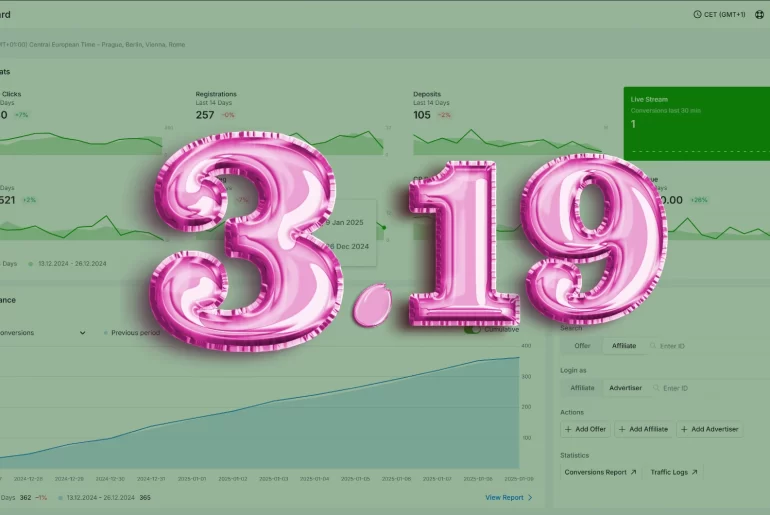Open the globe support icon at top right

[x=759, y=14]
